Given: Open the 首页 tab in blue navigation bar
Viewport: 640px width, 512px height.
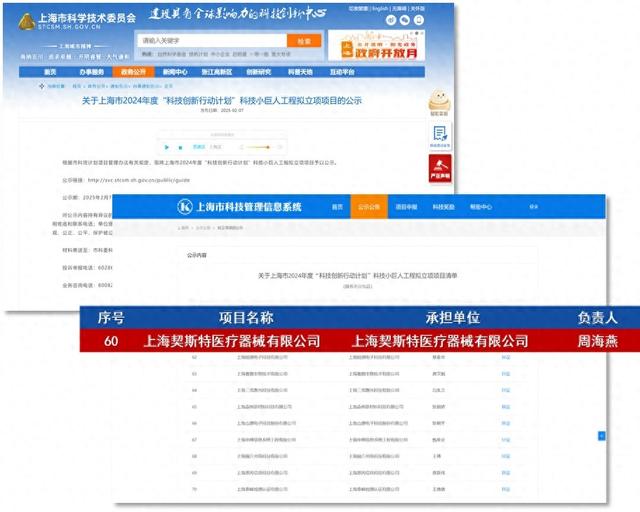Looking at the screenshot, I should click(x=50, y=72).
